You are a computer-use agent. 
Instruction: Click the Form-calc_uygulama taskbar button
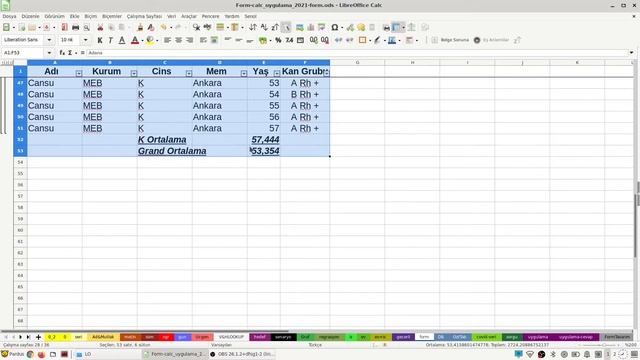(176, 354)
